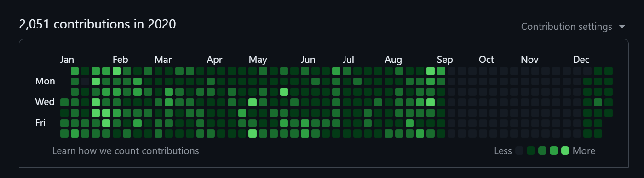This screenshot has width=644, height=178.
Task: Open Learn how we count contributions link
Action: [126, 150]
